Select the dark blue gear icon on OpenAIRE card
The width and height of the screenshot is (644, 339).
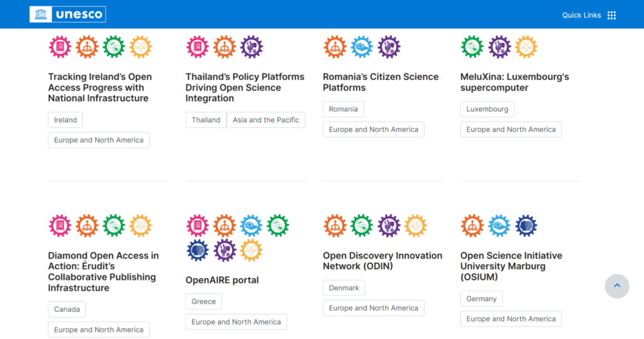click(x=197, y=250)
